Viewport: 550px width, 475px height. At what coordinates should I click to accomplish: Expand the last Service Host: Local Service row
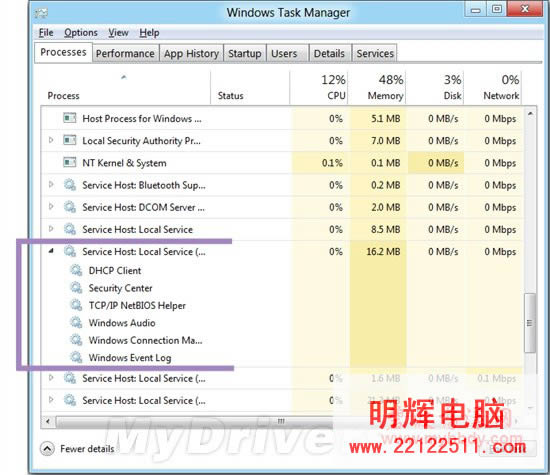pos(51,400)
